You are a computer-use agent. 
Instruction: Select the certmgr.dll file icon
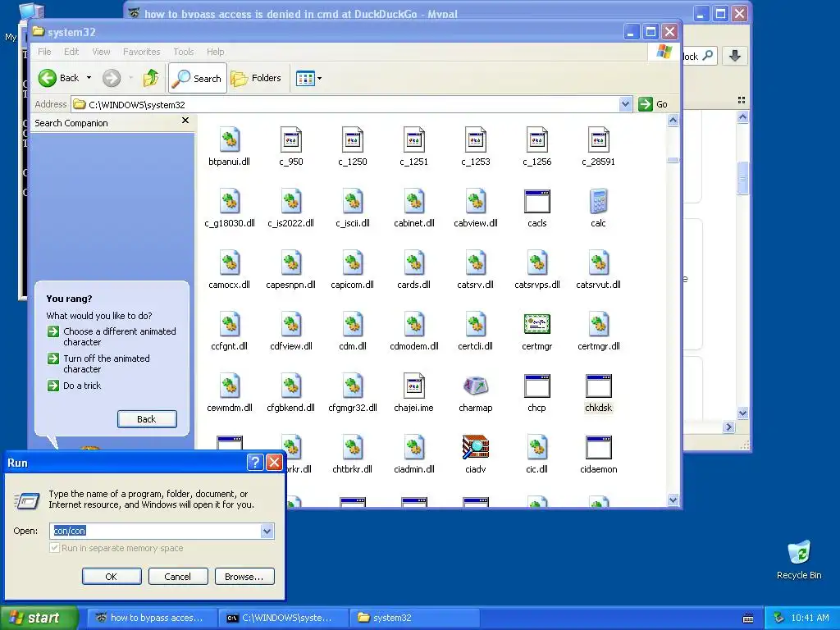598,325
